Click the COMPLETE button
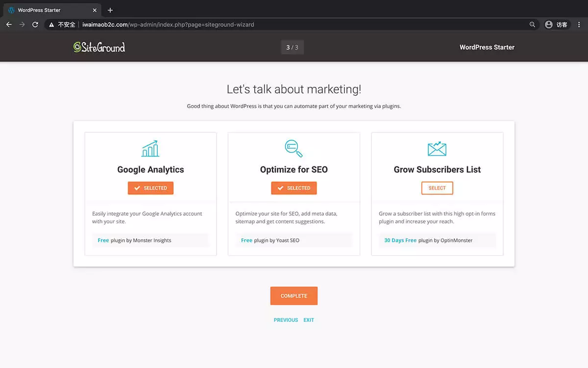 (294, 295)
